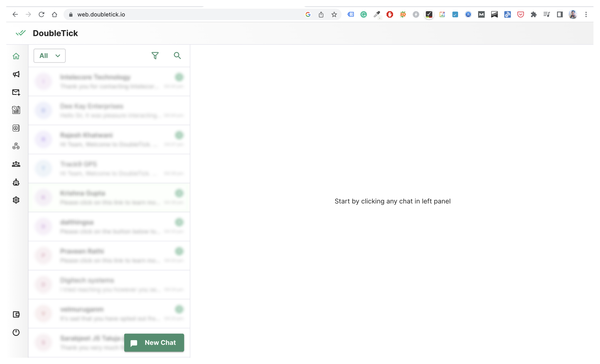Viewport: 600px width, 364px height.
Task: Open the team members icon
Action: 16,164
